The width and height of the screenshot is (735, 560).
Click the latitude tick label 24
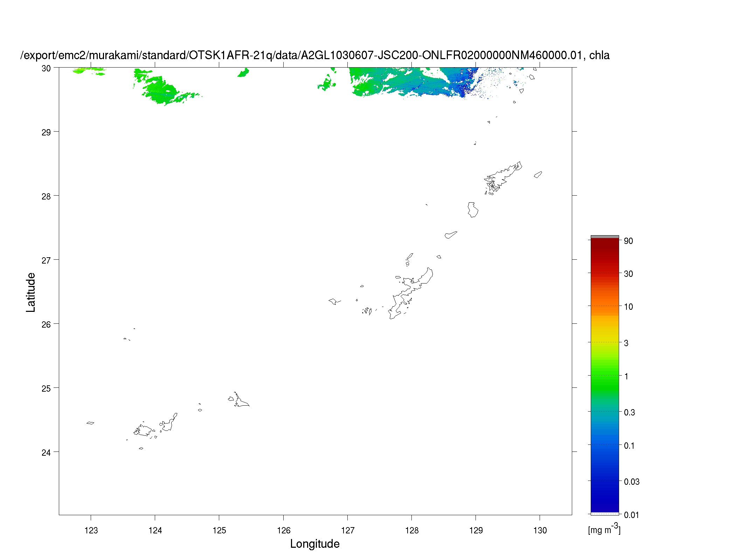46,453
